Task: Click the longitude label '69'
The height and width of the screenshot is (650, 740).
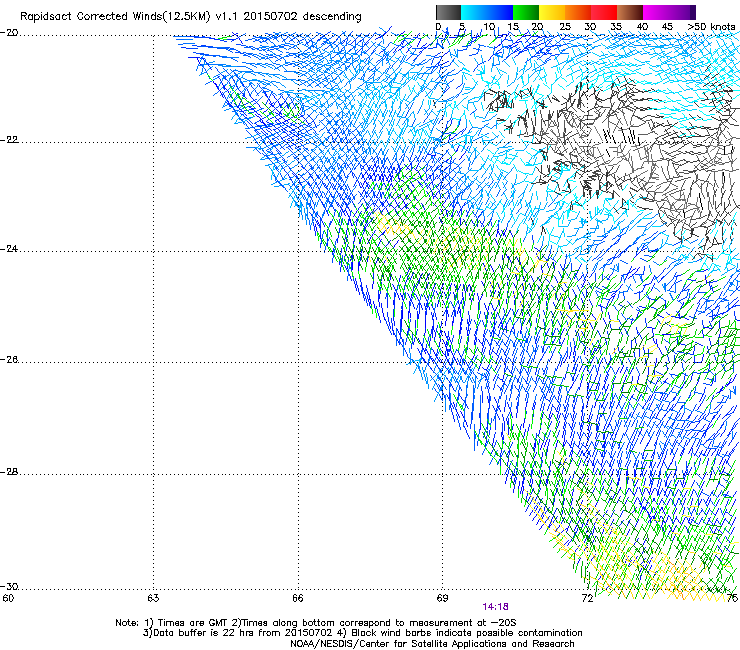Action: pyautogui.click(x=442, y=599)
